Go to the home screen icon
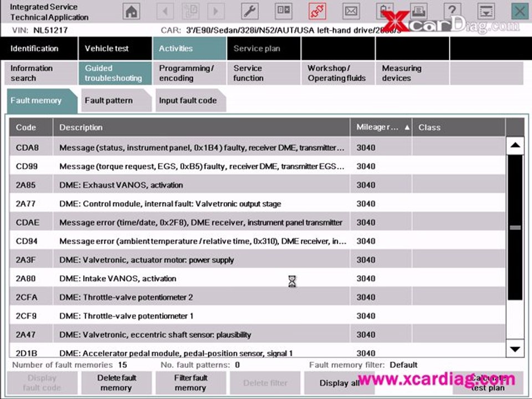 click(x=131, y=11)
